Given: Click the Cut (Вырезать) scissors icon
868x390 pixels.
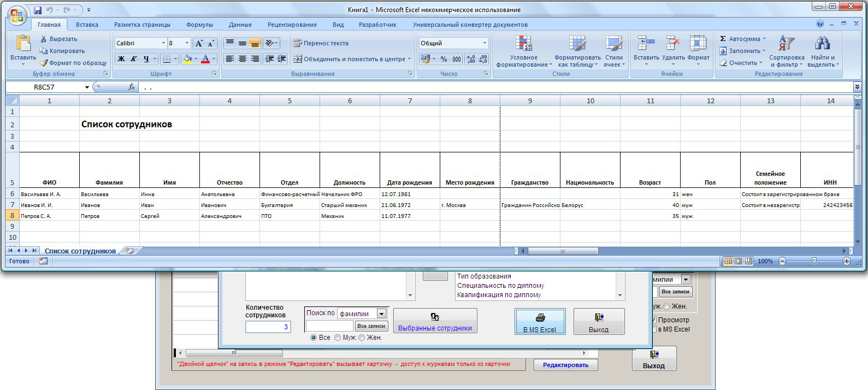Looking at the screenshot, I should 44,39.
